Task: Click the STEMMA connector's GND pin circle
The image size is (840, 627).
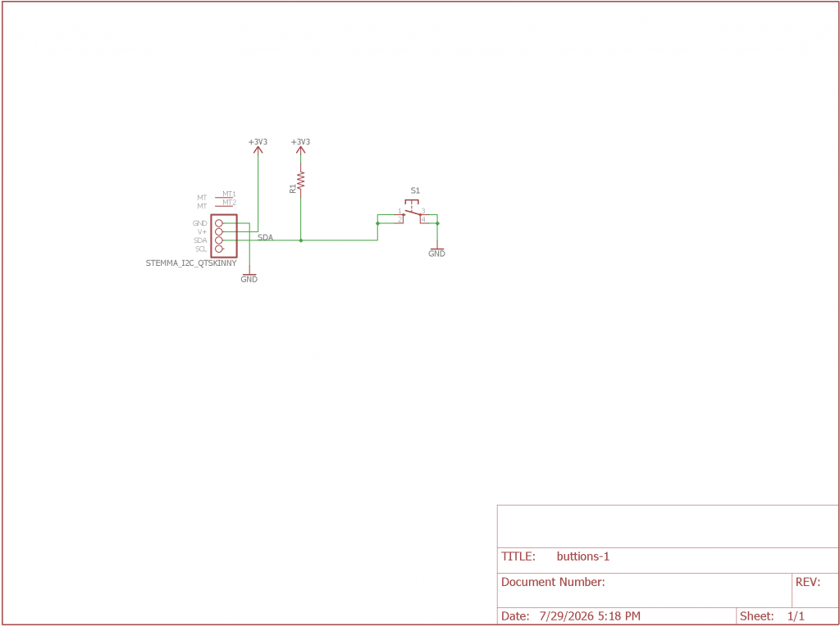Action: click(218, 223)
